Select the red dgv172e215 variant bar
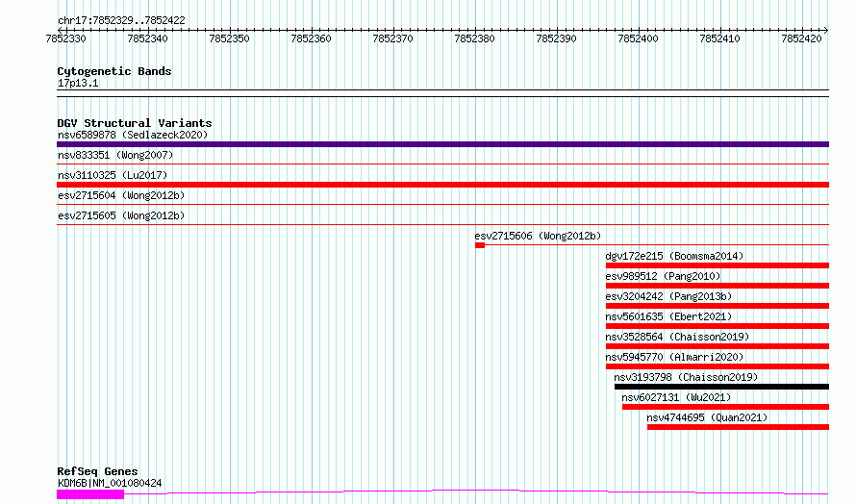The width and height of the screenshot is (856, 504). pos(718,265)
